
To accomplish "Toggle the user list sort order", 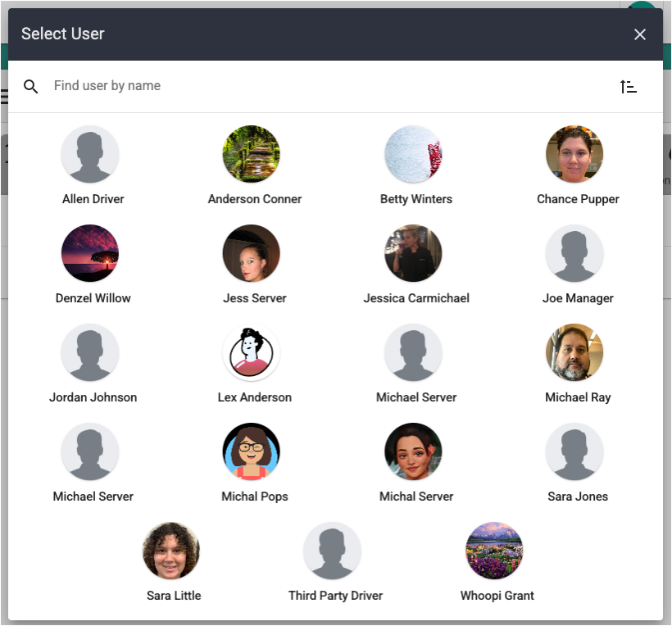I will click(x=629, y=86).
